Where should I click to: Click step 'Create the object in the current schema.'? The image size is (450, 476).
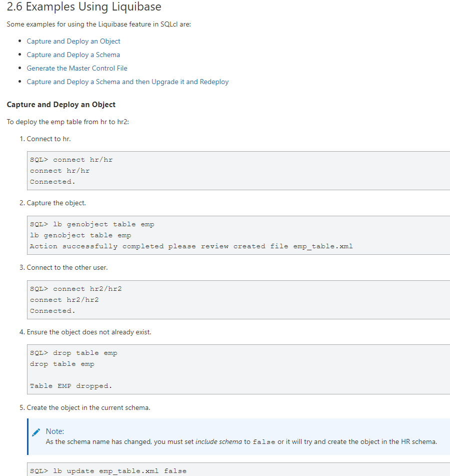click(88, 408)
